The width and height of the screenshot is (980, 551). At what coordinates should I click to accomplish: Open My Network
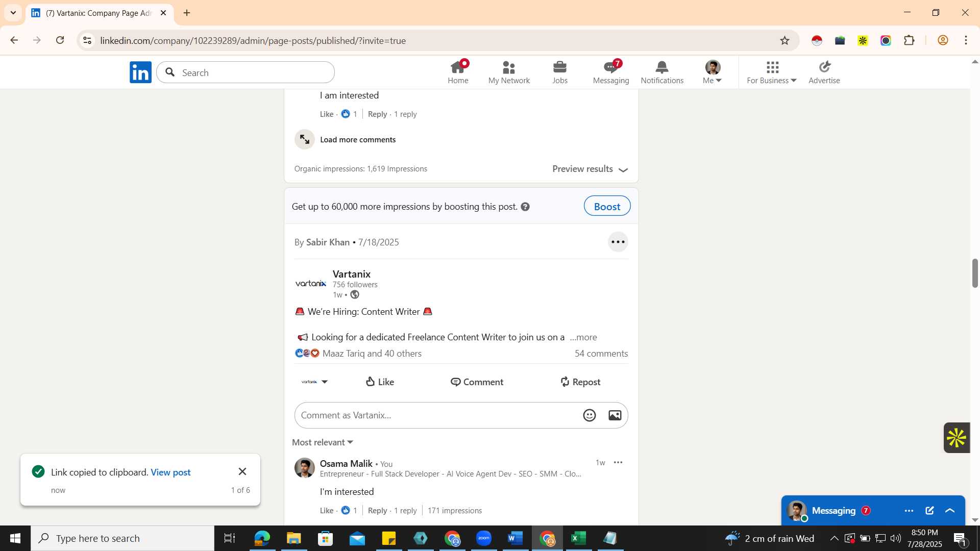pyautogui.click(x=509, y=72)
